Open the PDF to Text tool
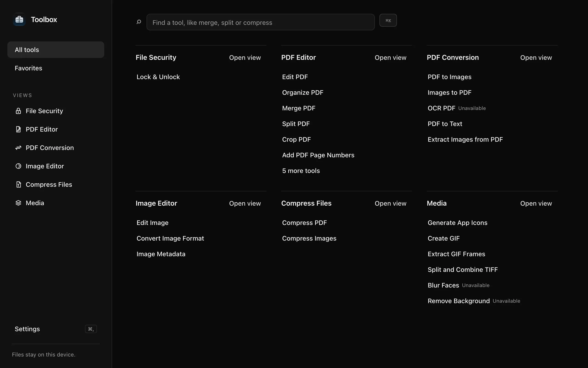Screen dimensions: 588x368 tap(445, 124)
